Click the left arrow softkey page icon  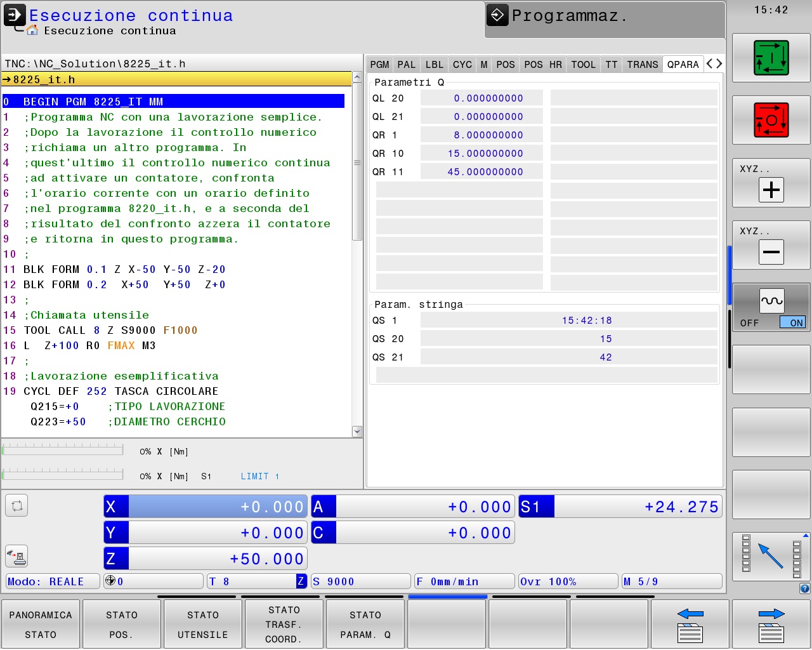click(690, 625)
